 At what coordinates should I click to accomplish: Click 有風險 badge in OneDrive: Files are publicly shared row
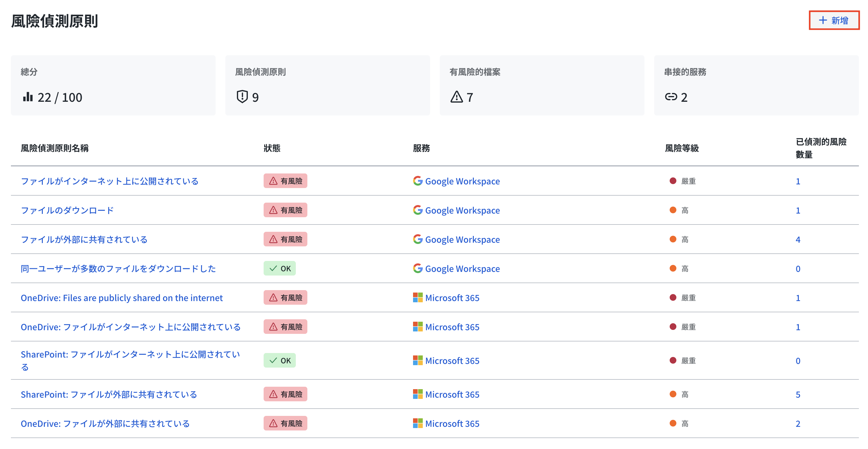(x=285, y=298)
